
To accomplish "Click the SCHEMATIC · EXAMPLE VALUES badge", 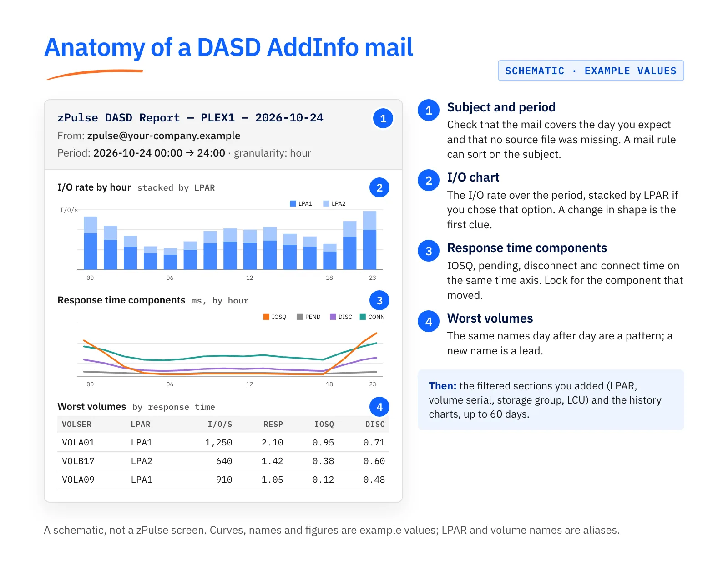I will tap(591, 71).
